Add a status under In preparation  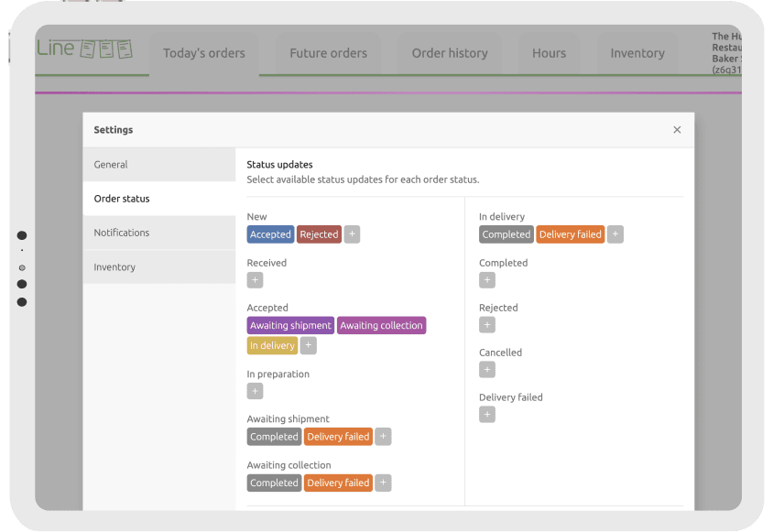[255, 391]
